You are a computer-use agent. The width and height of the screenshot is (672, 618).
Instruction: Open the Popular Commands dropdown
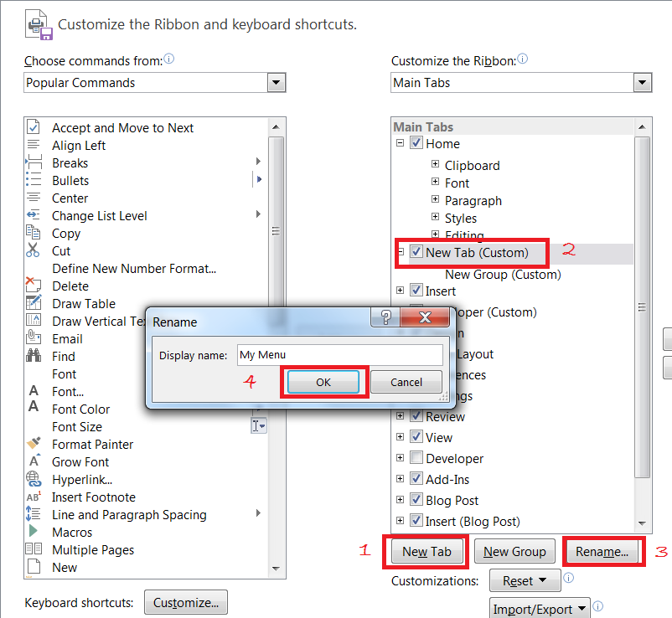276,82
